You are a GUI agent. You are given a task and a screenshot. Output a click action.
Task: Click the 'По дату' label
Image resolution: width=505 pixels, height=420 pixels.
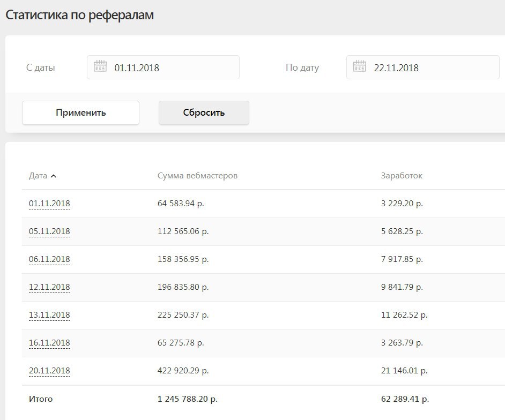pos(302,67)
